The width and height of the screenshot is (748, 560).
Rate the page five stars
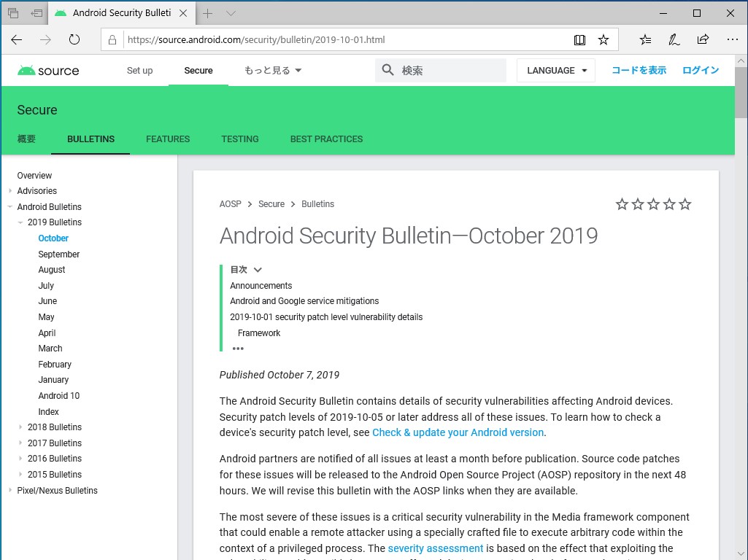pos(685,204)
